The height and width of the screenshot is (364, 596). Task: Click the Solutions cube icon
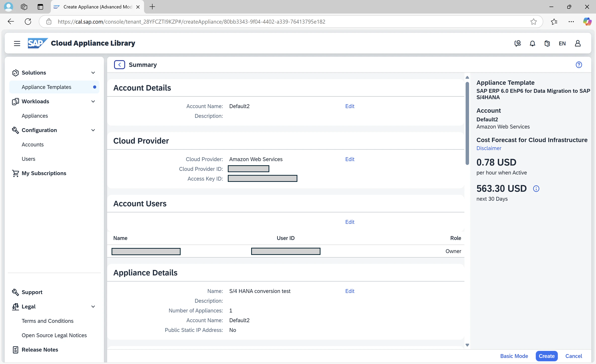(15, 73)
